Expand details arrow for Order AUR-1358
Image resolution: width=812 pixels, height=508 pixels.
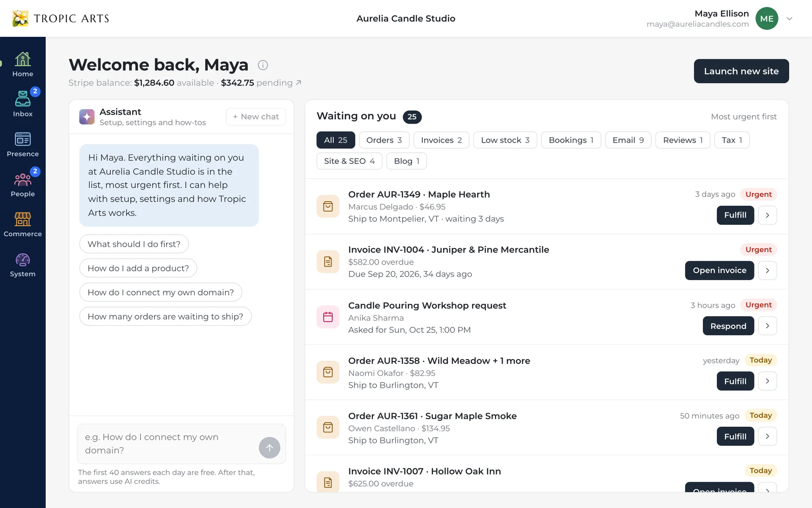coord(767,381)
